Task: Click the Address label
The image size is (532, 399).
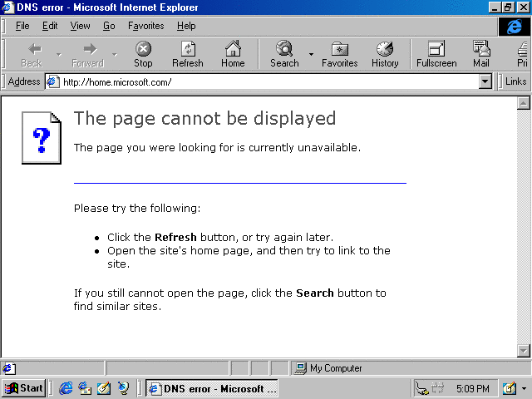Action: (24, 81)
